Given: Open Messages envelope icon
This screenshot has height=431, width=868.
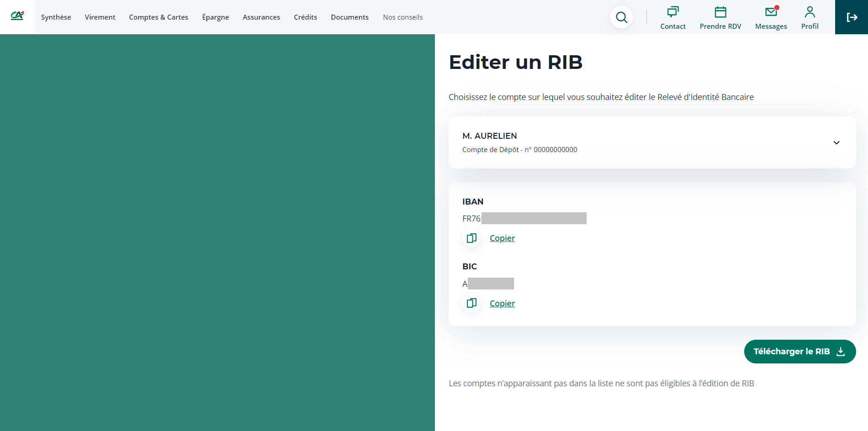Looking at the screenshot, I should click(771, 12).
